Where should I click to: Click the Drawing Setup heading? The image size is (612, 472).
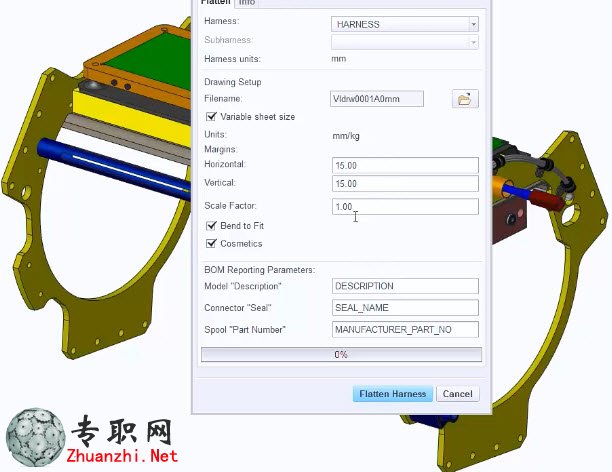coord(233,82)
